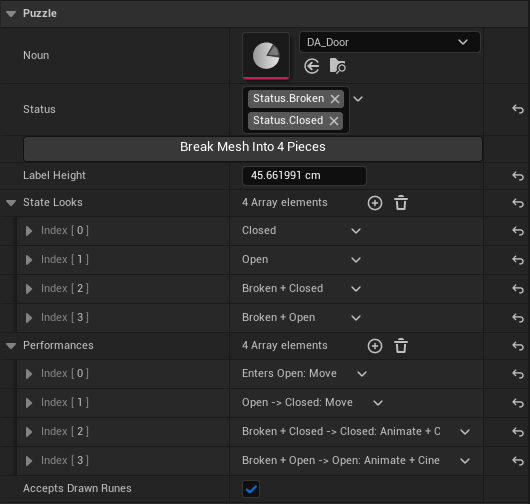Select the Status property label
Screen dimensions: 530x504
click(39, 110)
